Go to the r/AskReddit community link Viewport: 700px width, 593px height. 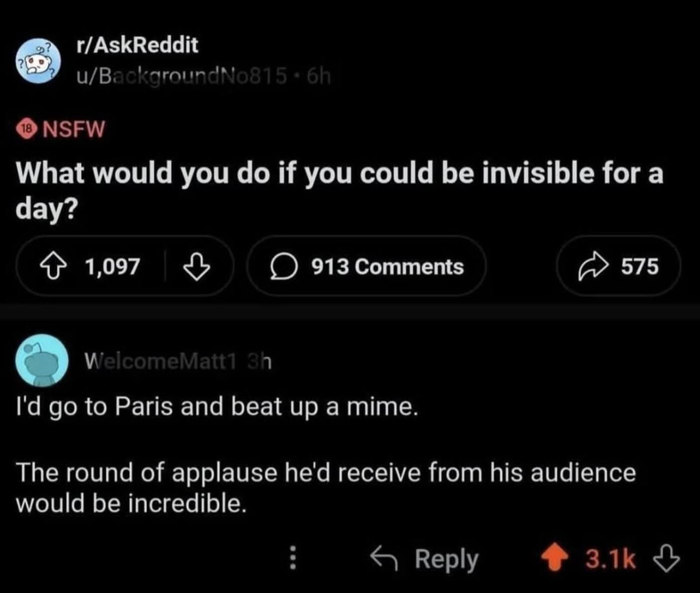(137, 45)
